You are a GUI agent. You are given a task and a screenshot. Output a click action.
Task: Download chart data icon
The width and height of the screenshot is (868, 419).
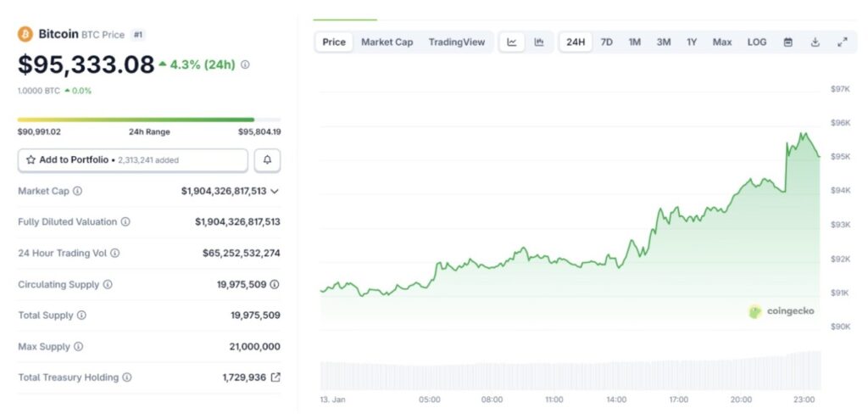coord(815,42)
